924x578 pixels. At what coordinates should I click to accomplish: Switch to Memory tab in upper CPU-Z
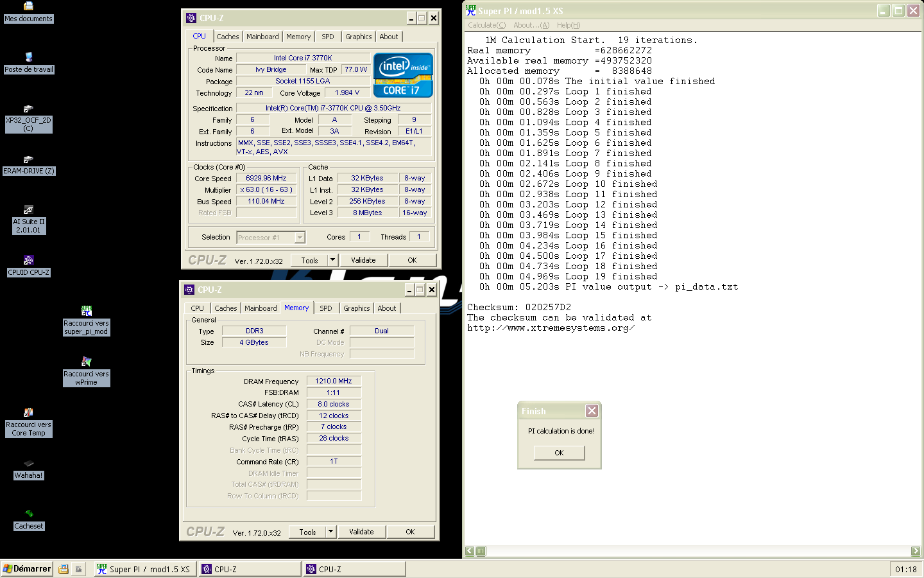click(298, 37)
